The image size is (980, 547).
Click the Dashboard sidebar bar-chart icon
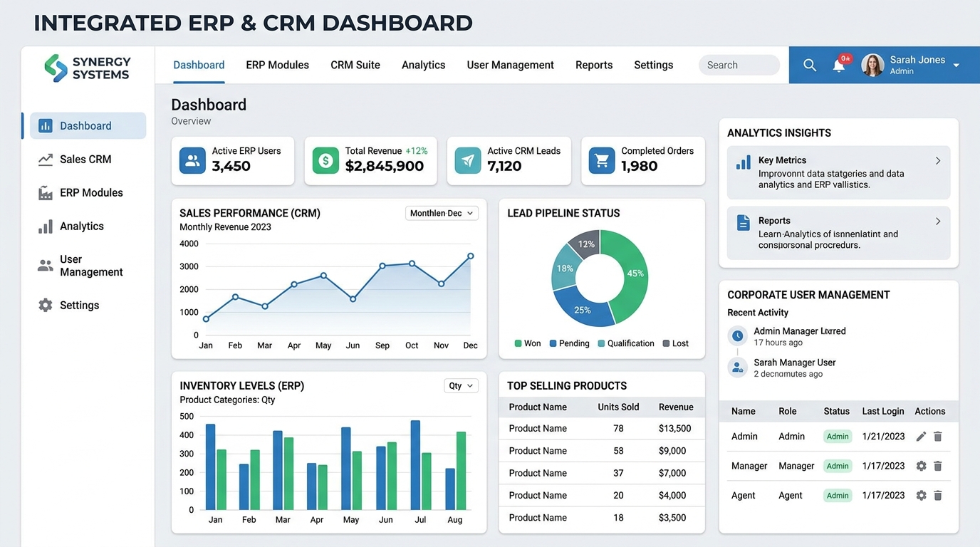point(46,126)
